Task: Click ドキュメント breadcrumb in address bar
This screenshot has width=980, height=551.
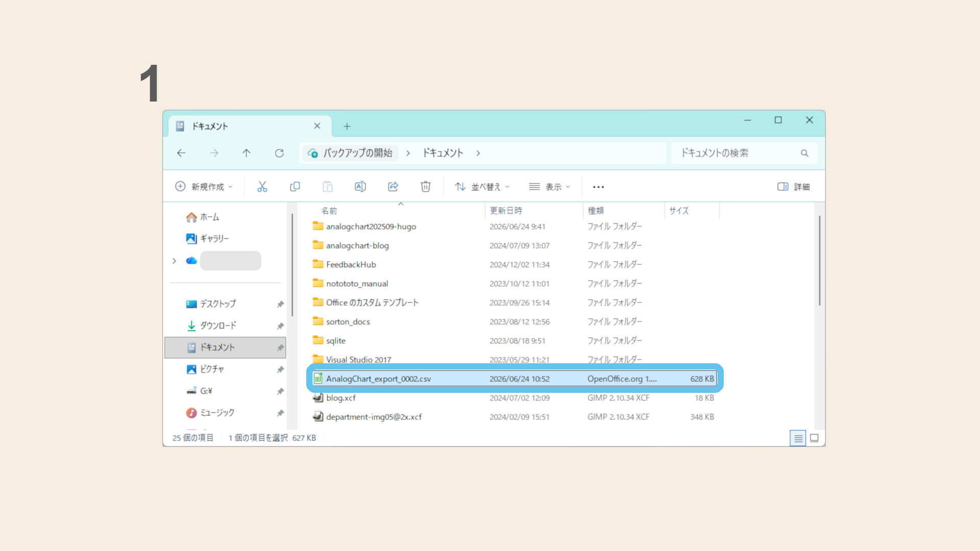Action: 443,153
